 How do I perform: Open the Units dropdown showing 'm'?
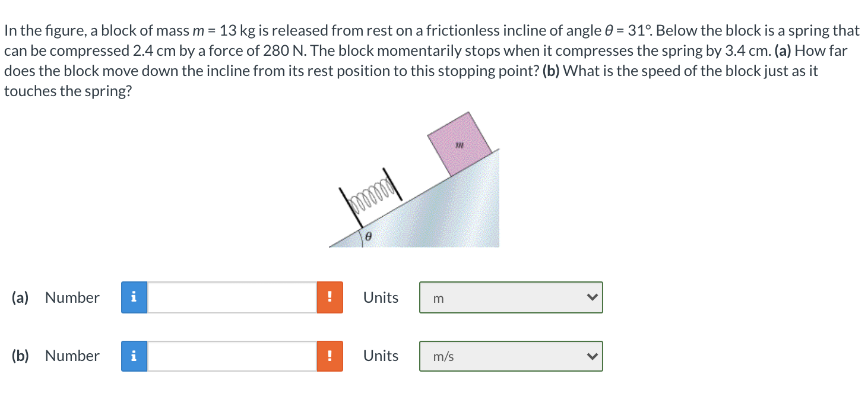tap(511, 297)
